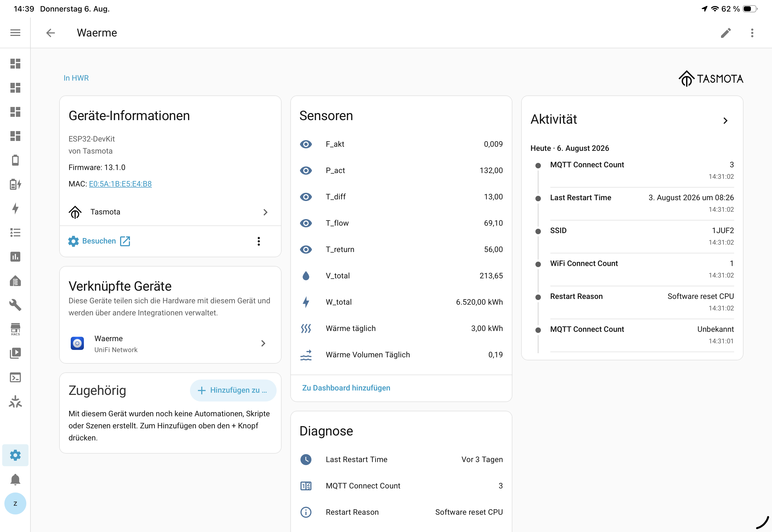Open the first dashboard sidebar icon
The image size is (772, 532).
point(15,63)
